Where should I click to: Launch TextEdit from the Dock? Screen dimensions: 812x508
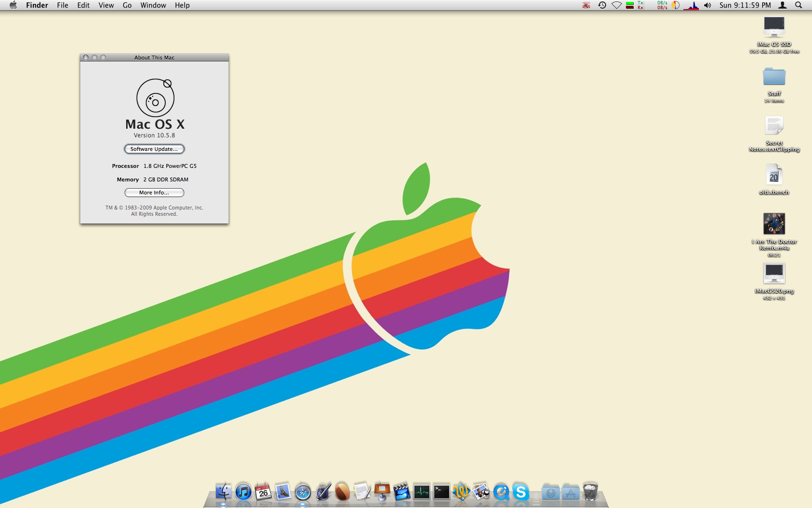pyautogui.click(x=362, y=492)
